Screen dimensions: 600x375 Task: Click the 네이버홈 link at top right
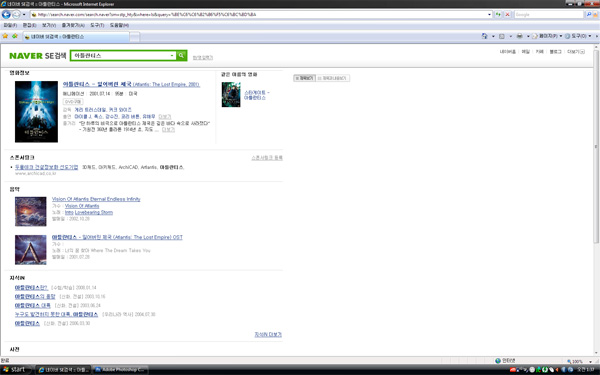click(x=507, y=52)
